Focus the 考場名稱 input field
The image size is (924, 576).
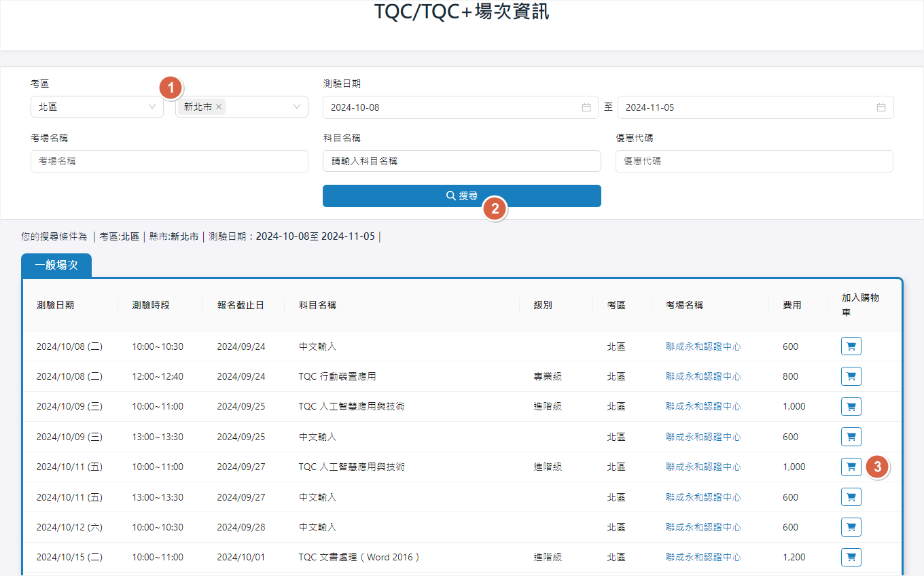(169, 161)
